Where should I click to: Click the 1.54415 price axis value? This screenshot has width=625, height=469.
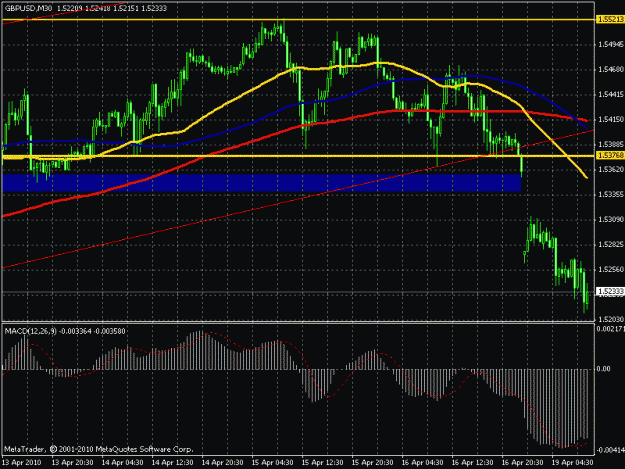click(x=610, y=95)
